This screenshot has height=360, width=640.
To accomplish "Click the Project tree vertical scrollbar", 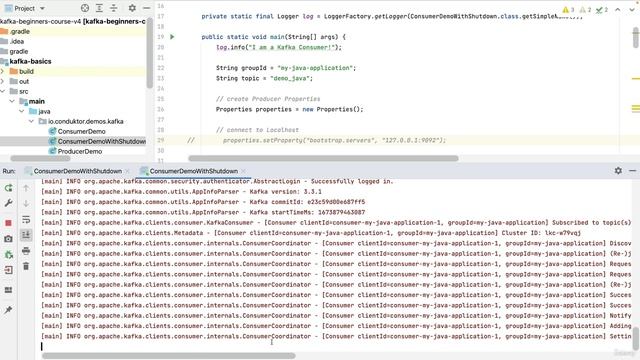I will (149, 53).
